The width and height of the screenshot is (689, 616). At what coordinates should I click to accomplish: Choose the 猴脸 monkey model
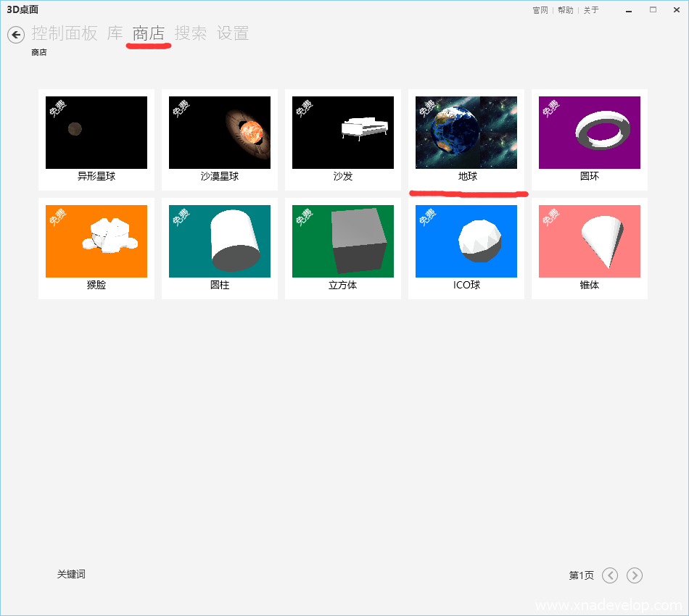[96, 241]
